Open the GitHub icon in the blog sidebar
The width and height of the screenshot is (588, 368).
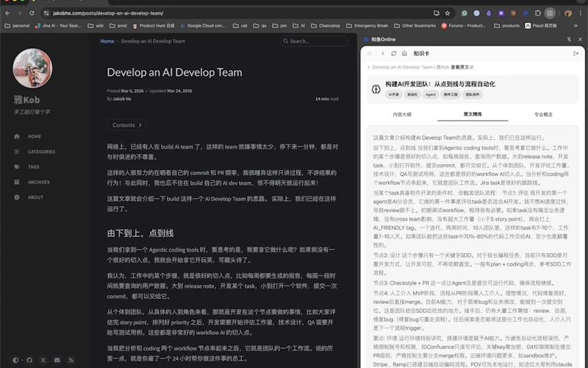[29, 360]
